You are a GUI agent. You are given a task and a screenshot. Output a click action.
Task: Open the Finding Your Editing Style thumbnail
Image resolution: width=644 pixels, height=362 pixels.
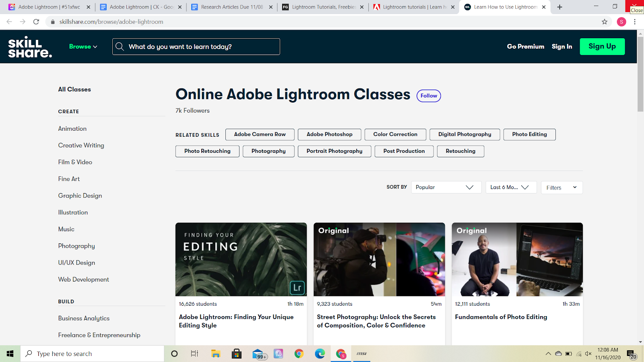click(x=241, y=259)
